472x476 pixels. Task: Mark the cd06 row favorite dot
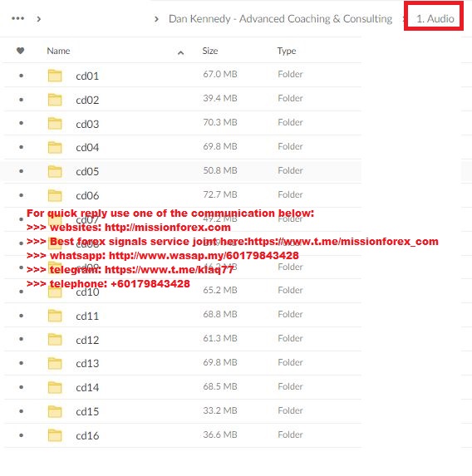click(x=22, y=195)
